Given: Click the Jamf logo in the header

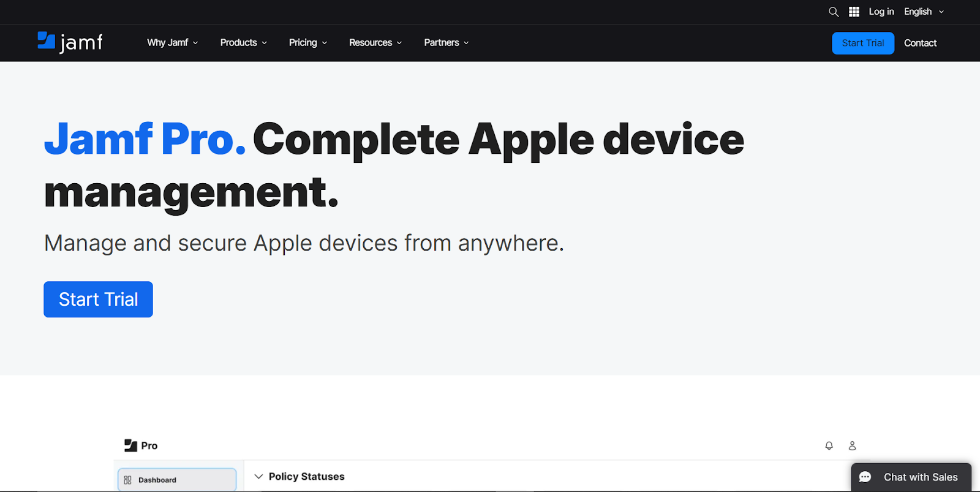Looking at the screenshot, I should (x=70, y=42).
